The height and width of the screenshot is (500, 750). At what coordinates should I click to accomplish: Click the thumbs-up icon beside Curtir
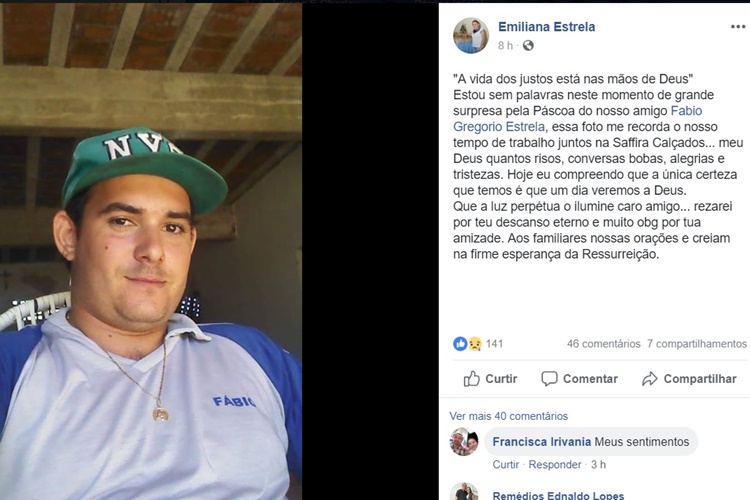[x=472, y=378]
